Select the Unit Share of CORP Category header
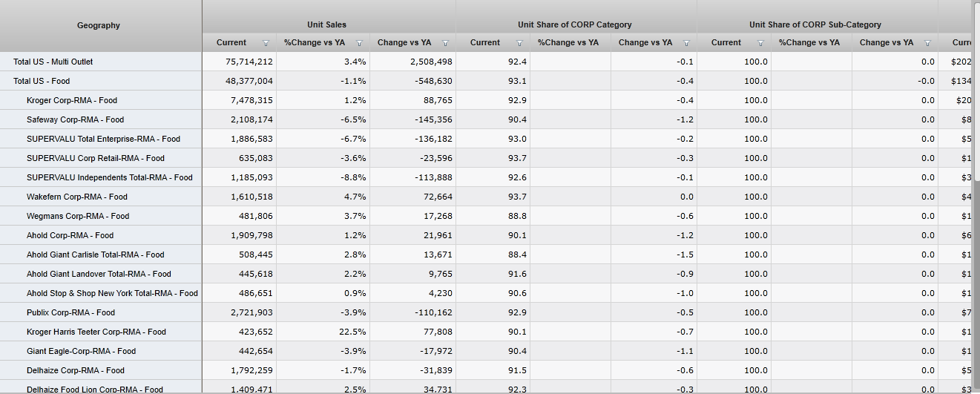This screenshot has width=980, height=394. coord(575,24)
